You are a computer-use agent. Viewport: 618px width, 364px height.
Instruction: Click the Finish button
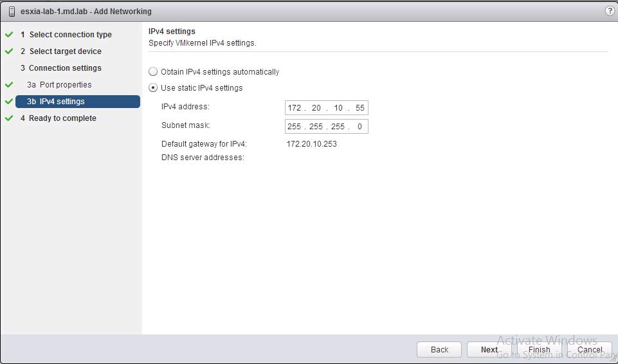pyautogui.click(x=539, y=350)
